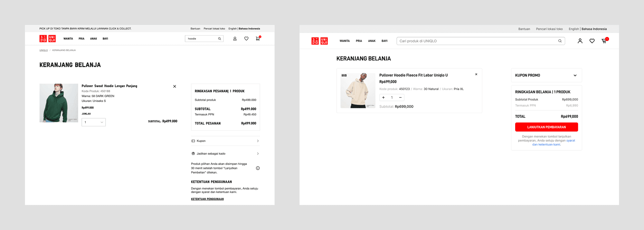Click TOTAL Rp699,000 amount
Image resolution: width=644 pixels, height=230 pixels.
(569, 116)
